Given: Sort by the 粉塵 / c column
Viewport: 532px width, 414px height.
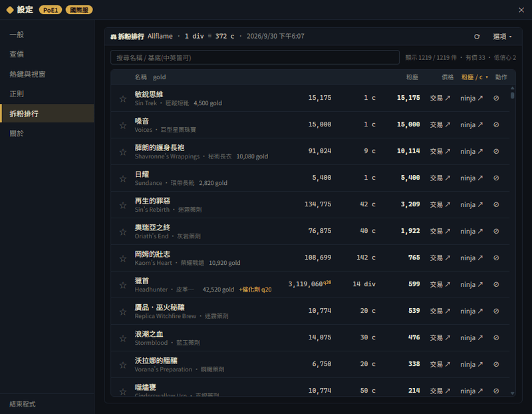Looking at the screenshot, I should 474,77.
